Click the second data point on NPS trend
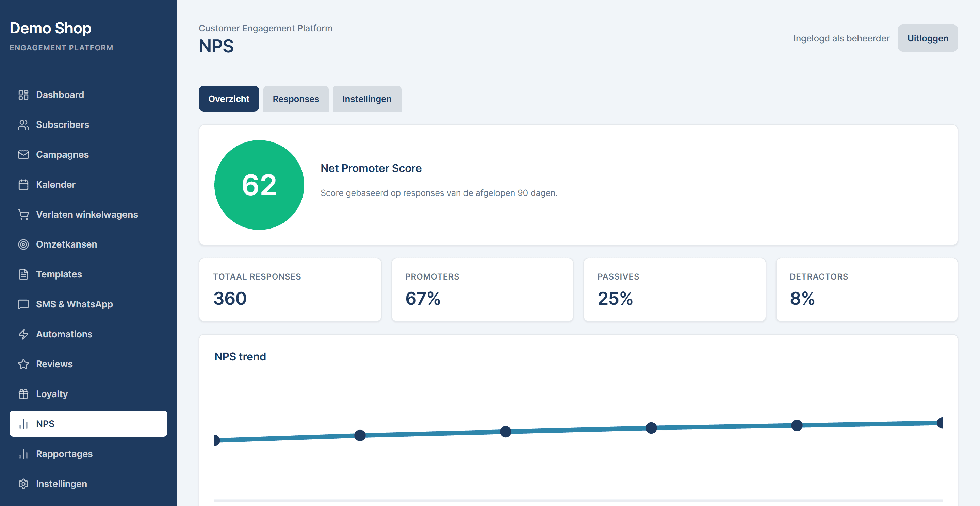 360,435
